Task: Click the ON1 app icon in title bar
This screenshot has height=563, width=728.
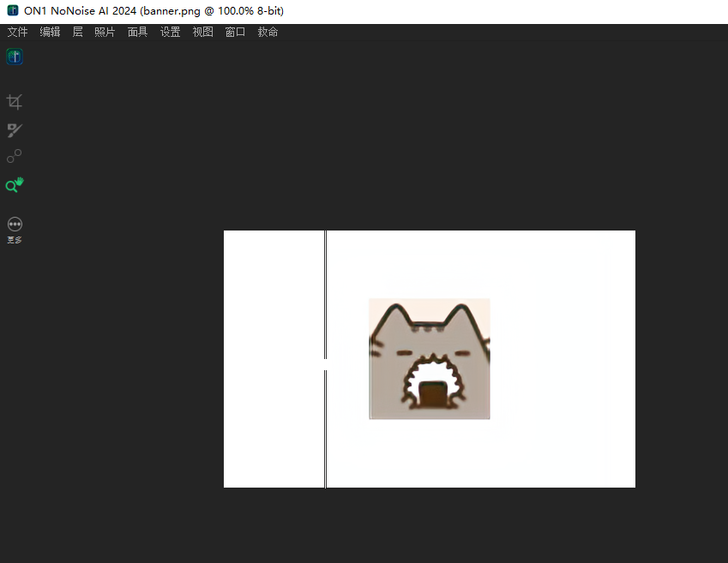Action: (x=13, y=10)
